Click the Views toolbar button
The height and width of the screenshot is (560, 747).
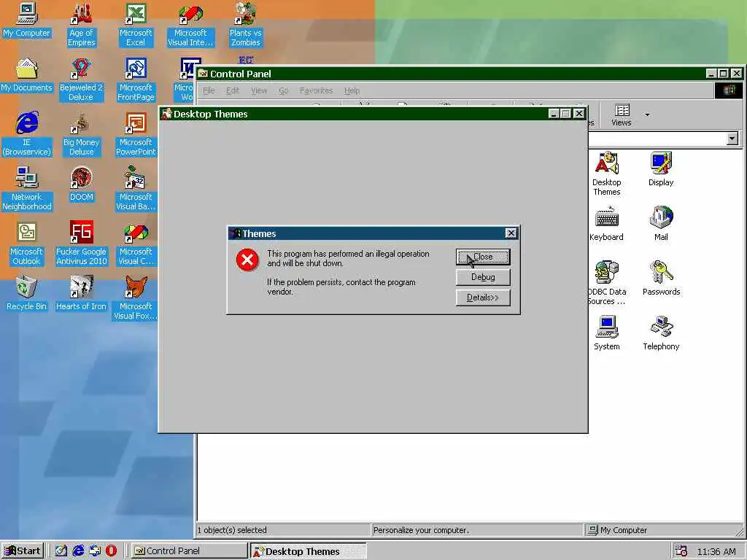622,115
